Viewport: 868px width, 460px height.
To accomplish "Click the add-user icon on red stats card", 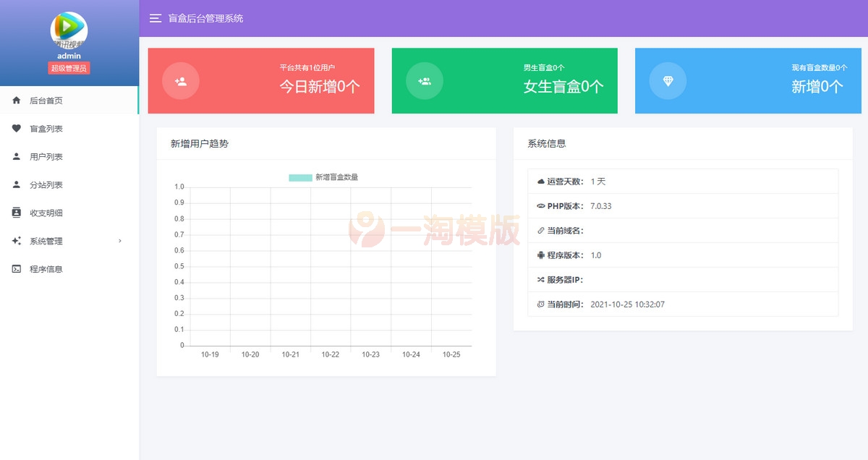I will point(179,81).
